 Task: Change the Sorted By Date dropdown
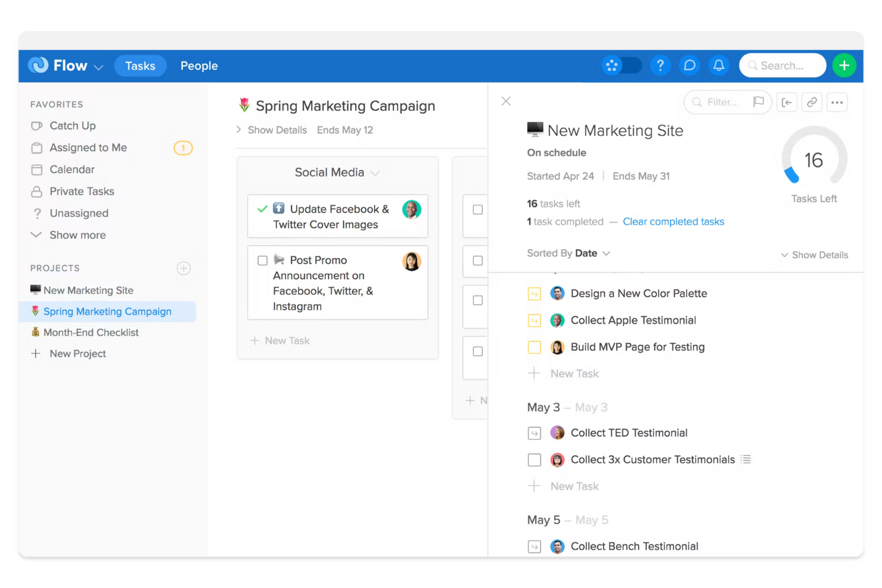point(569,253)
